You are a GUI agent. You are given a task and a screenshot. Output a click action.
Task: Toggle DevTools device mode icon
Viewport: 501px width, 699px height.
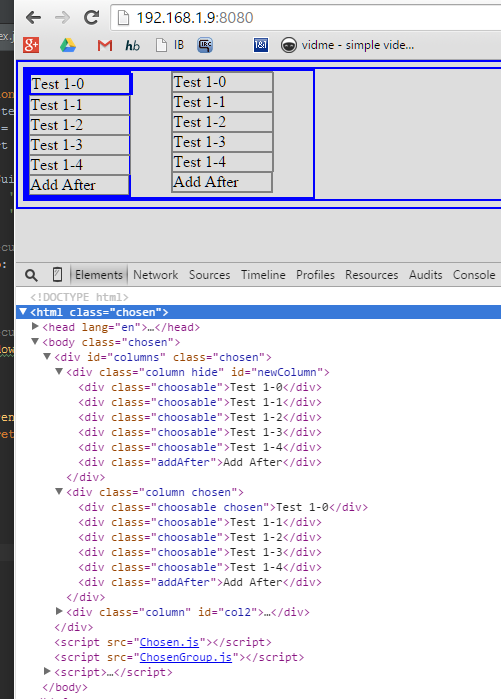(57, 275)
